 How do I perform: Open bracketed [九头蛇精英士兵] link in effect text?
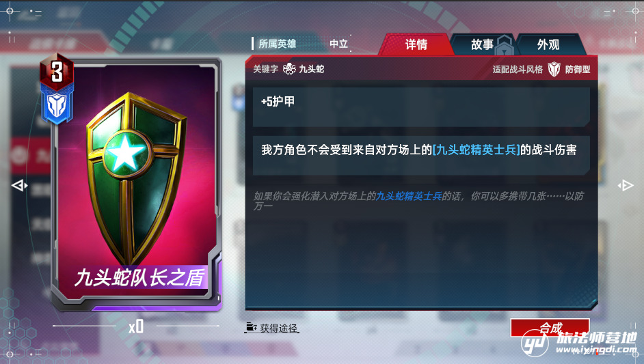point(477,150)
